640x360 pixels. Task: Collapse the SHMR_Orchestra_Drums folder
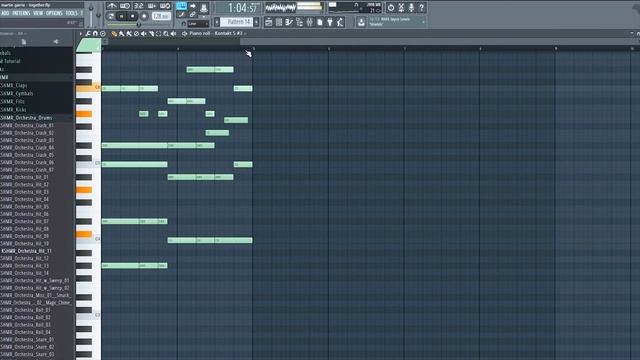(26, 118)
